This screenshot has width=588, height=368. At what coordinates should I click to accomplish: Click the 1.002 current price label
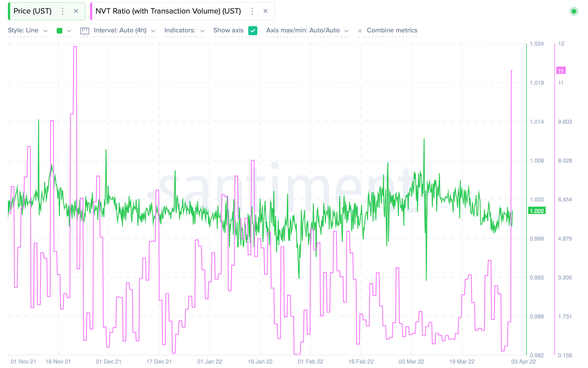tap(537, 211)
